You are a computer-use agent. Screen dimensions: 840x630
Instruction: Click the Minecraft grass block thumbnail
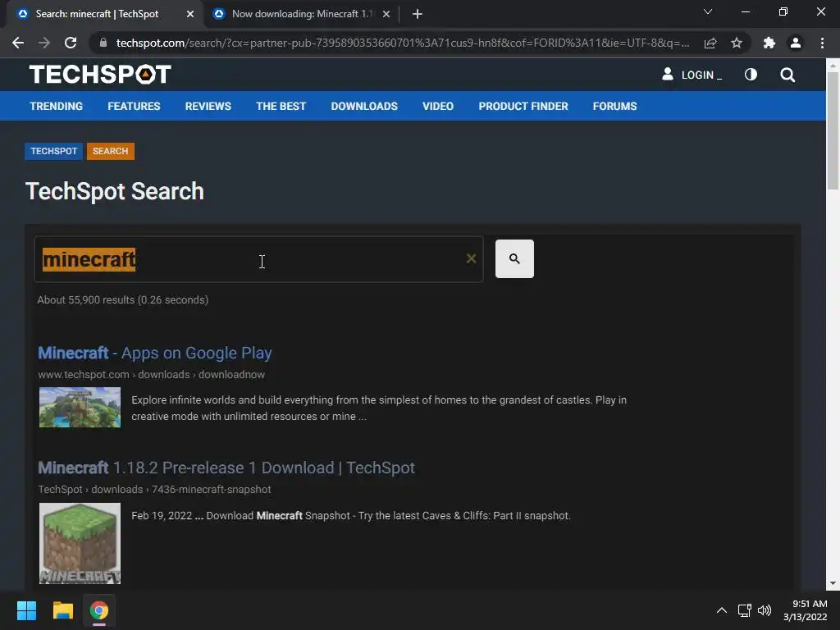point(80,543)
